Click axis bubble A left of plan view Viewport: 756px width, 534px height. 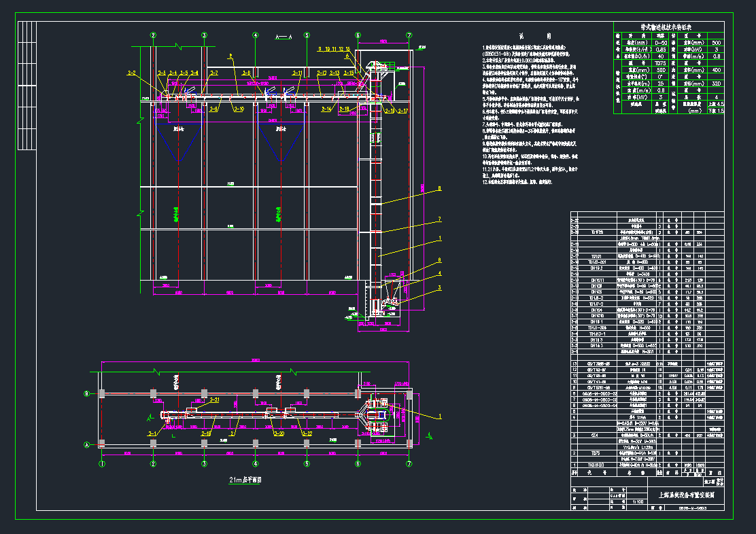(x=86, y=445)
